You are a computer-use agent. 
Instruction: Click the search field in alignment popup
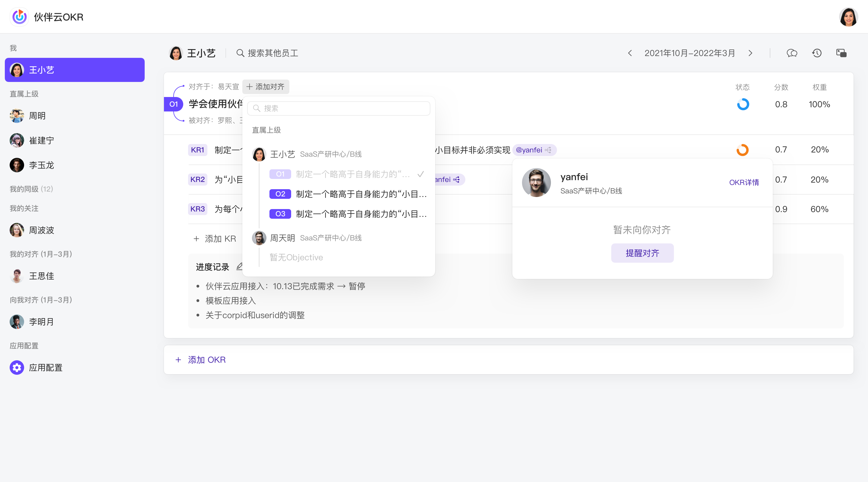tap(339, 108)
